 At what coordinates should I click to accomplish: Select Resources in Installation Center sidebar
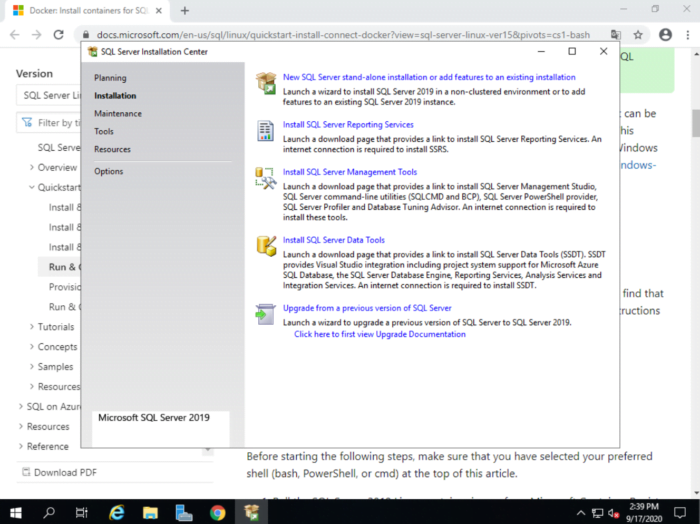(x=112, y=149)
